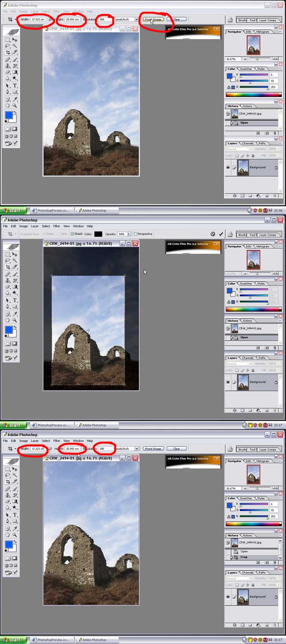The width and height of the screenshot is (286, 644).
Task: Switch to Quick Mask mode in bottom screenshot
Action: (14, 559)
